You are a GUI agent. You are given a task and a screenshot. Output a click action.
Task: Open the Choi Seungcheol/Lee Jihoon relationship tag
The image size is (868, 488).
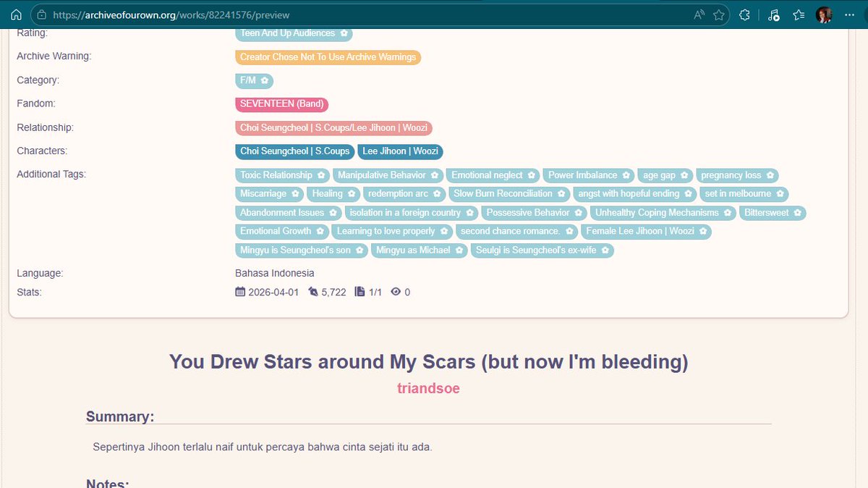click(x=333, y=128)
